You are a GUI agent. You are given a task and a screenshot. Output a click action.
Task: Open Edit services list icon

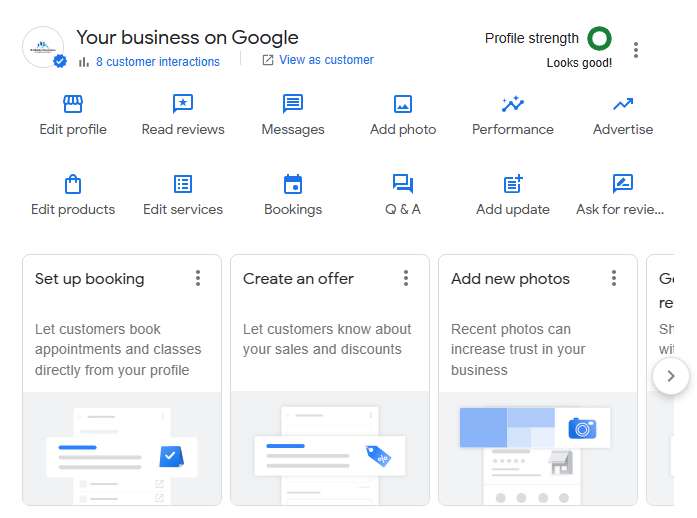183,184
